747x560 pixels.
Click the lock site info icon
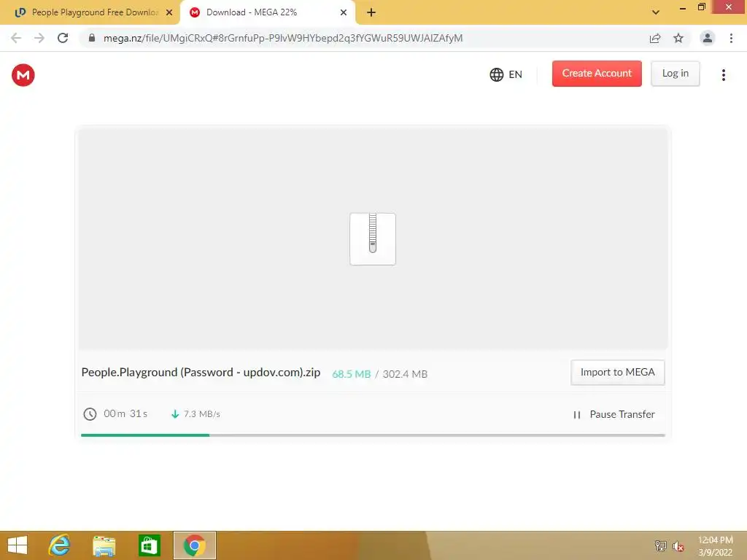pos(92,38)
